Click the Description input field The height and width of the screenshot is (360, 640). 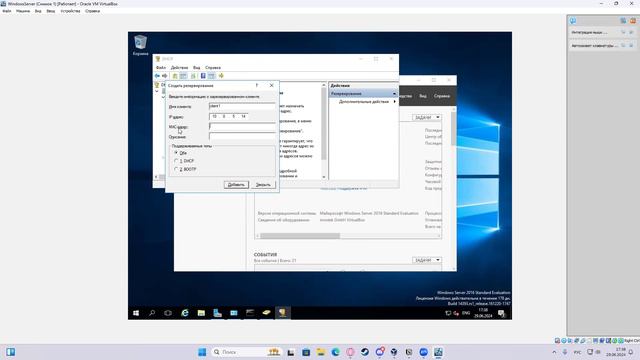tap(242, 136)
